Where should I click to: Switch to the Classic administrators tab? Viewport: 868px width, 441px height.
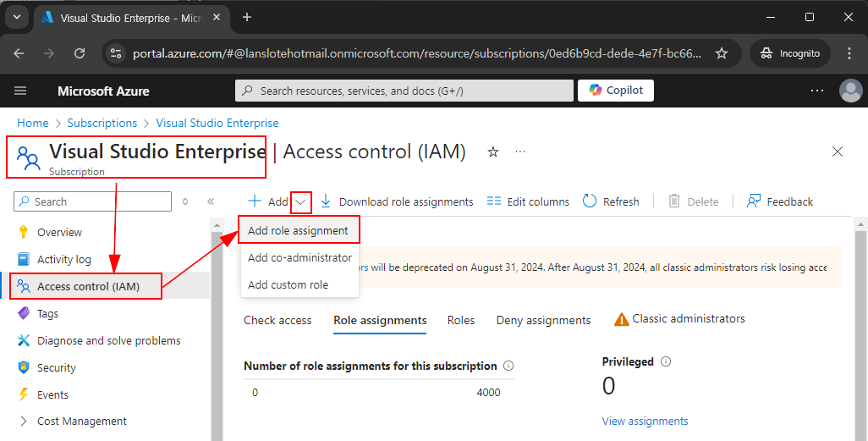(x=679, y=319)
